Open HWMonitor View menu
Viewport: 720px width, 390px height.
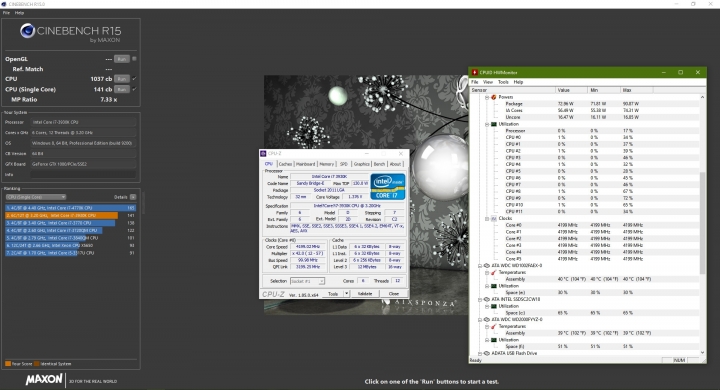pyautogui.click(x=488, y=82)
